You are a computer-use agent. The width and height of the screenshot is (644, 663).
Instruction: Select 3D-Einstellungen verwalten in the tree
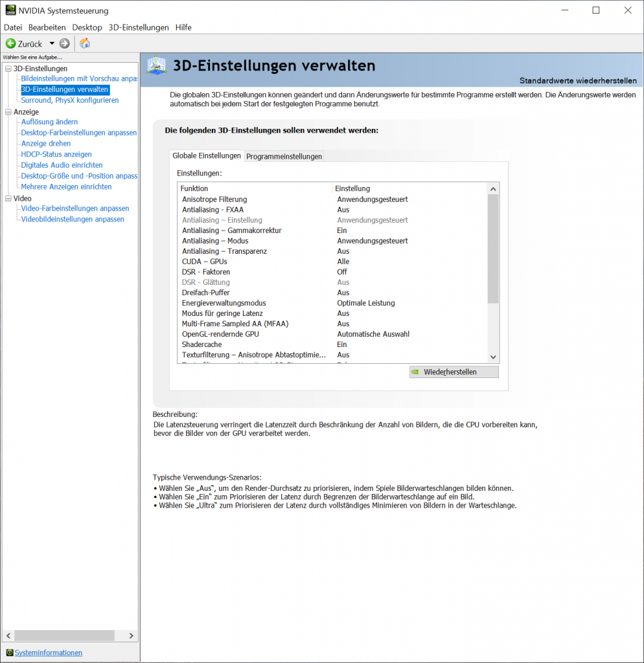click(65, 89)
